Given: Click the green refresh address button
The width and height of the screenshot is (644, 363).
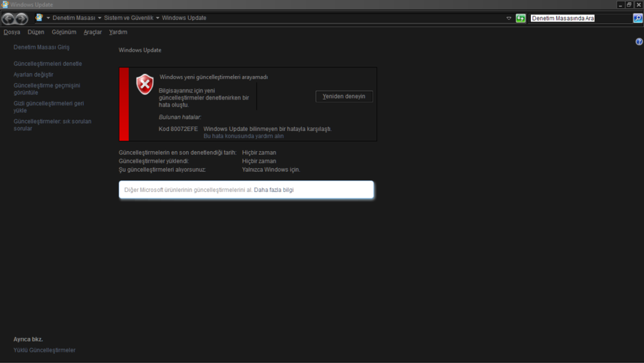Looking at the screenshot, I should (x=520, y=18).
